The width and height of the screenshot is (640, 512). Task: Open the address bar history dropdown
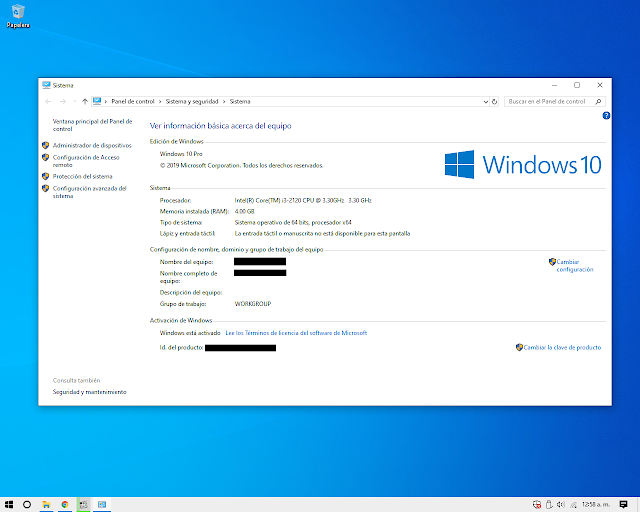486,102
